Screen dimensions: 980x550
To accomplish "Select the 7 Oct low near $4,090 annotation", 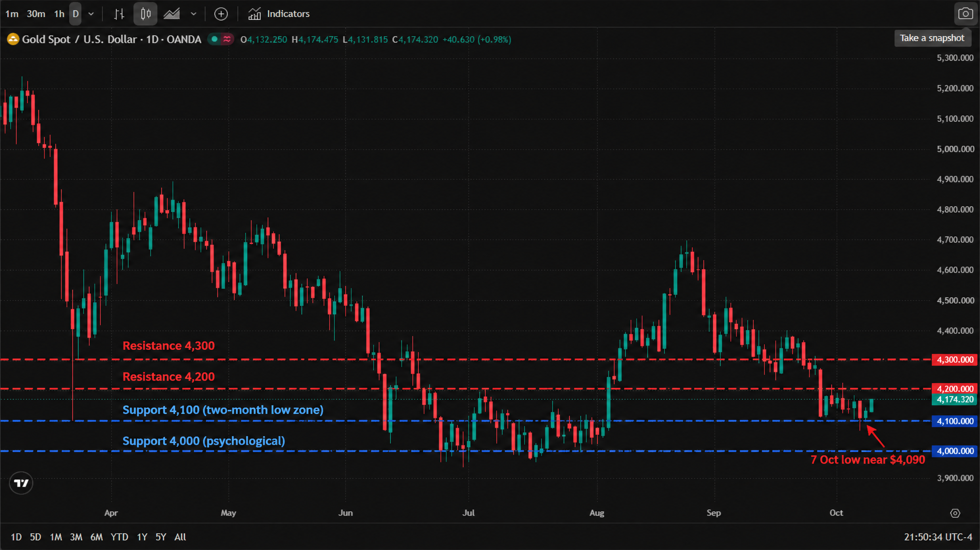I will [x=868, y=460].
